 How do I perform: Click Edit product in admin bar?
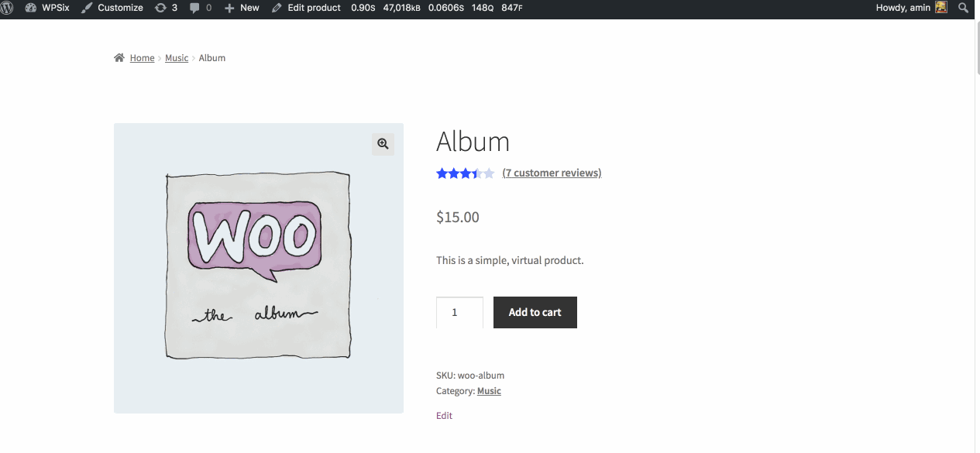pos(306,8)
